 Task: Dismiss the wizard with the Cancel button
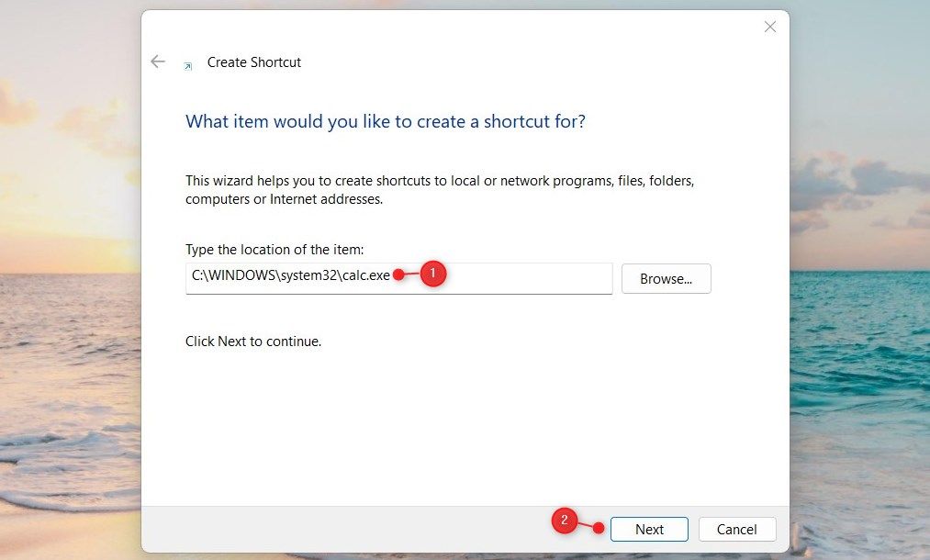(736, 529)
